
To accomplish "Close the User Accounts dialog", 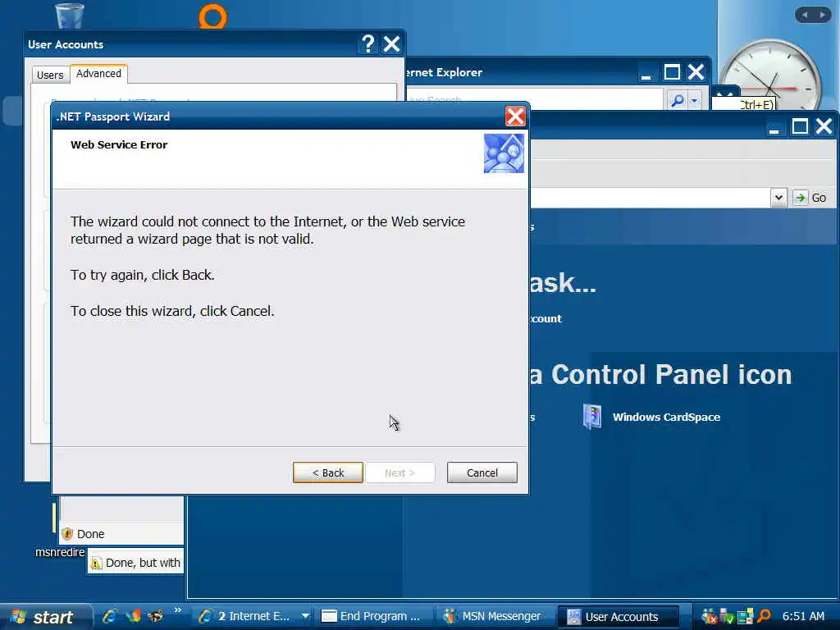I will pos(391,44).
